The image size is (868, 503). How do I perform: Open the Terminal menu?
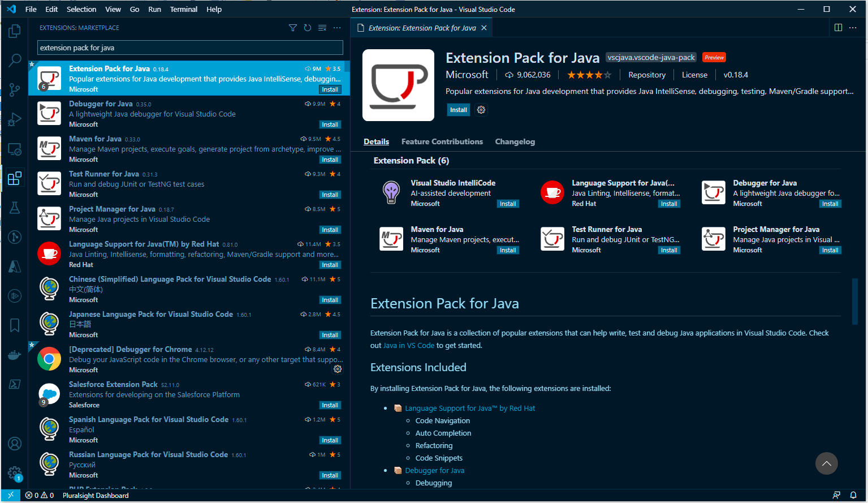[x=184, y=9]
